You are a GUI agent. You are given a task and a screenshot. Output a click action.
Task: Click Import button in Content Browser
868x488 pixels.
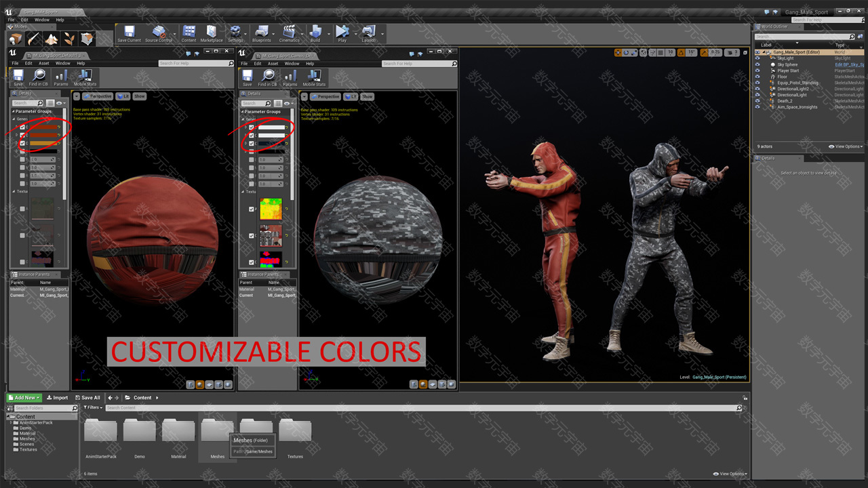(58, 398)
